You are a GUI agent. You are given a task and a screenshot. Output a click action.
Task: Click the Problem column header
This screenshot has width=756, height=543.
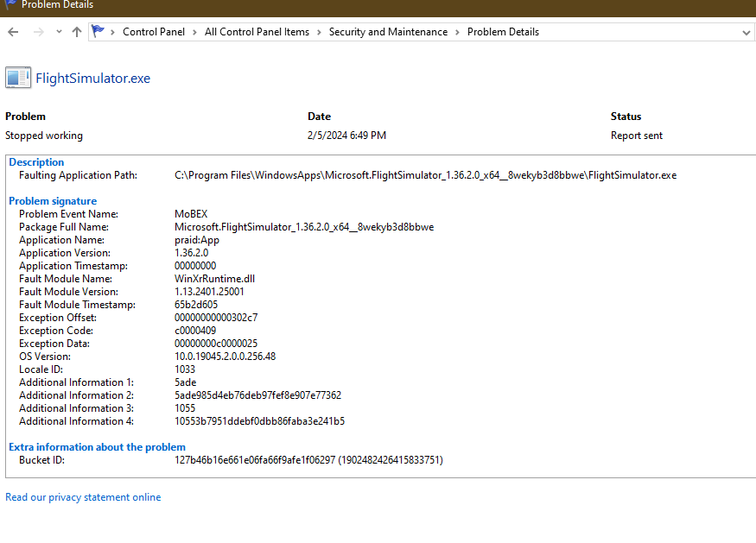click(x=25, y=117)
